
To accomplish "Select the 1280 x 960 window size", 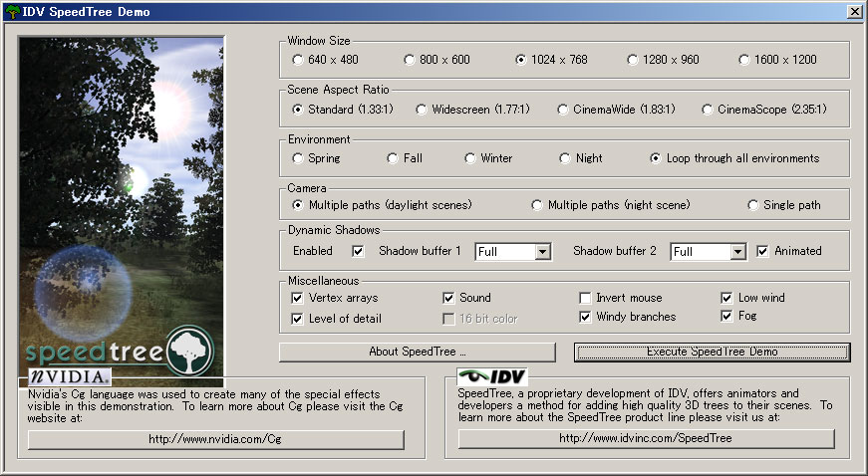I will point(633,60).
